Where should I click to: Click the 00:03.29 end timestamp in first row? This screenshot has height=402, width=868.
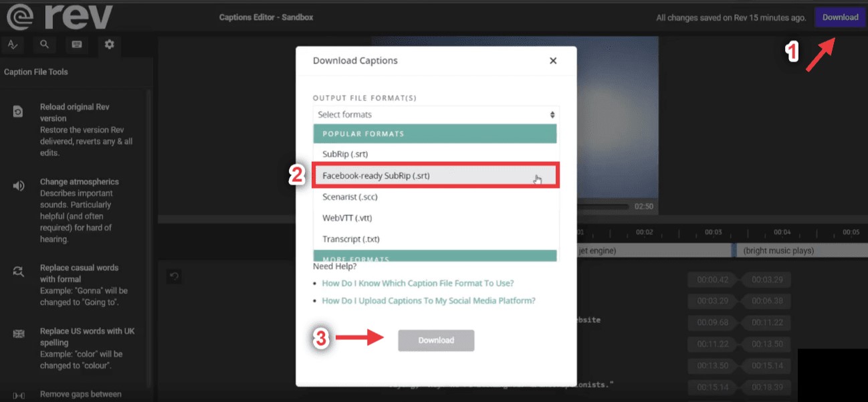(x=767, y=279)
